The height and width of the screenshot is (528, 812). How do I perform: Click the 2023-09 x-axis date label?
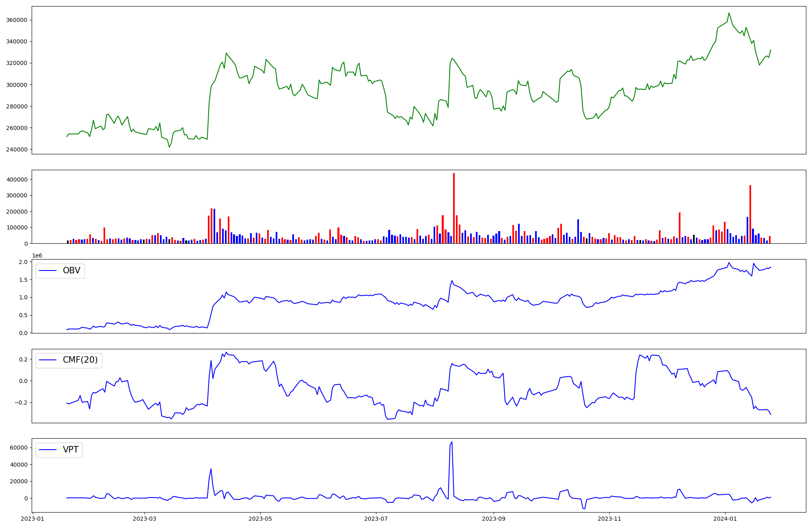(494, 519)
